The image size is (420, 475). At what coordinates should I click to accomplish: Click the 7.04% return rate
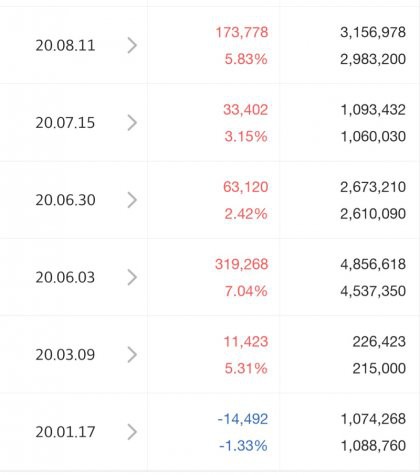pos(246,291)
